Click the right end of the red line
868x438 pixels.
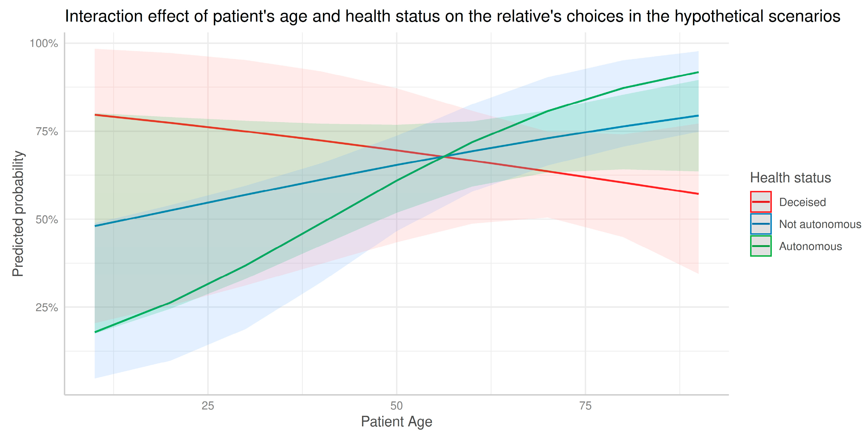pyautogui.click(x=698, y=194)
